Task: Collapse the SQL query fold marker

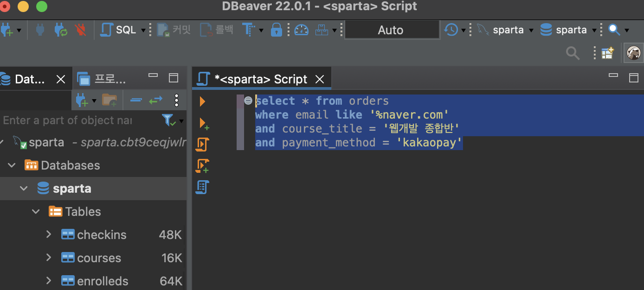Action: tap(248, 101)
